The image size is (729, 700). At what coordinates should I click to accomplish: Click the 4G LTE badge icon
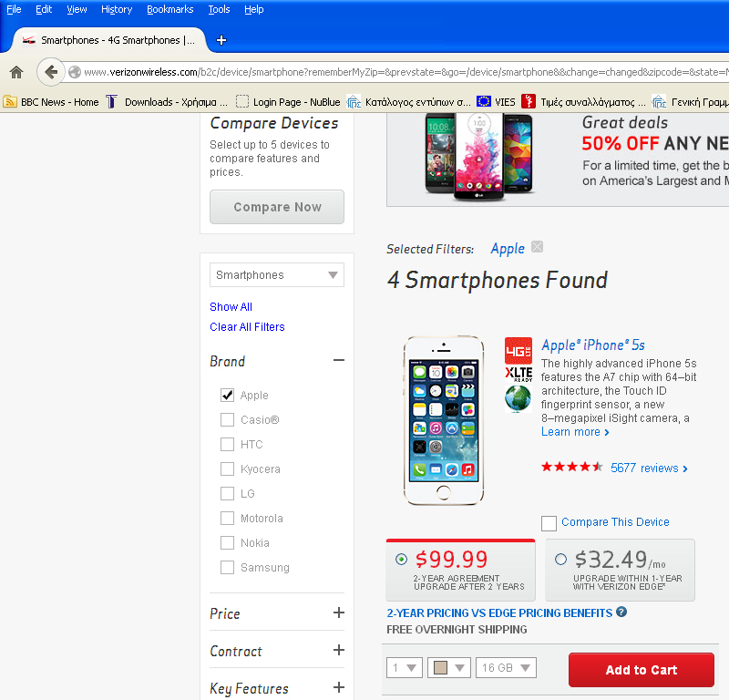click(x=518, y=350)
